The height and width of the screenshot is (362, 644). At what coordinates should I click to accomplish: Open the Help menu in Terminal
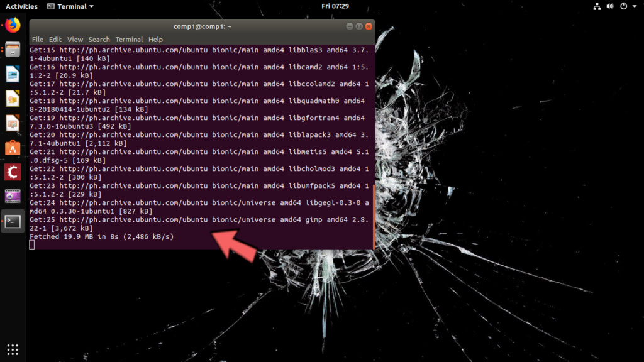(x=156, y=40)
